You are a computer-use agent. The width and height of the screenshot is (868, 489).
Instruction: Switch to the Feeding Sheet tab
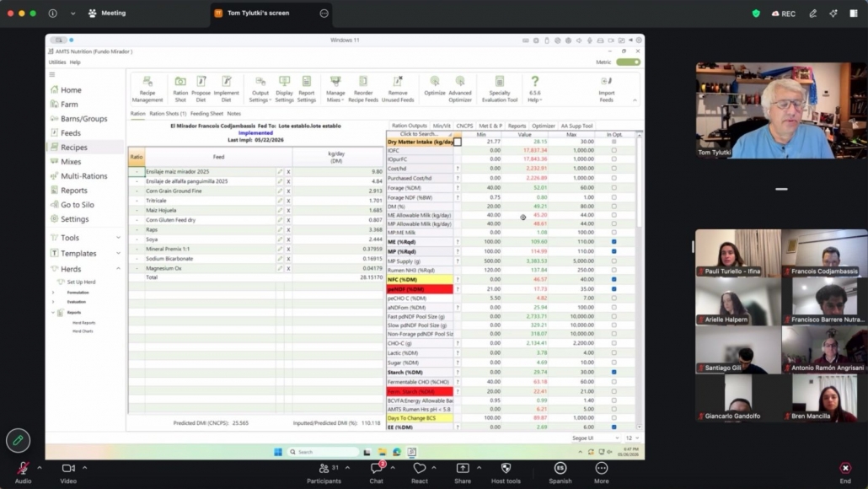point(206,114)
